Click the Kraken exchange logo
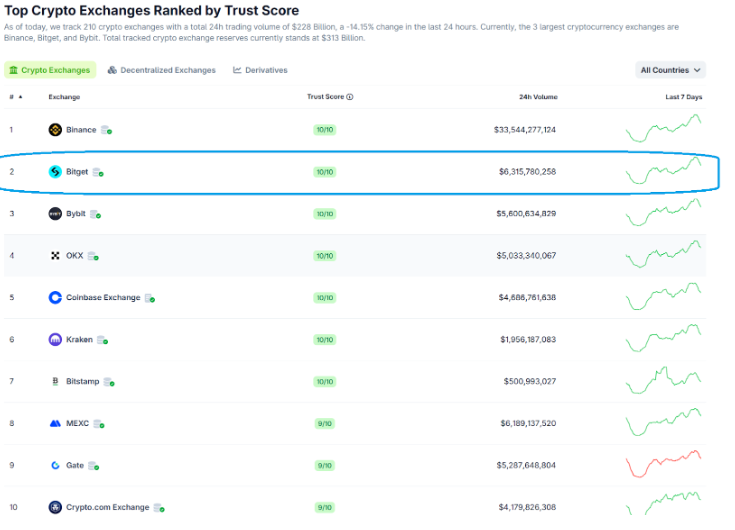 tap(55, 339)
